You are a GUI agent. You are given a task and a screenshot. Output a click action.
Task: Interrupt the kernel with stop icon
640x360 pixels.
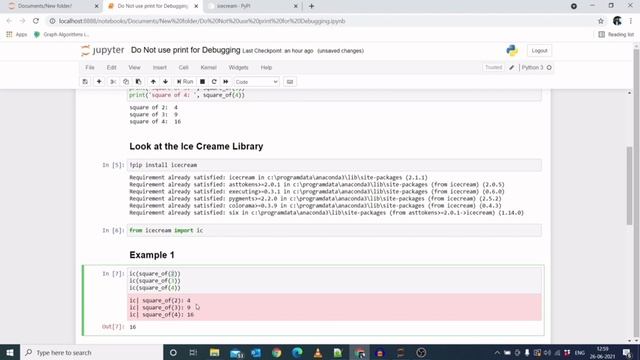pos(202,82)
